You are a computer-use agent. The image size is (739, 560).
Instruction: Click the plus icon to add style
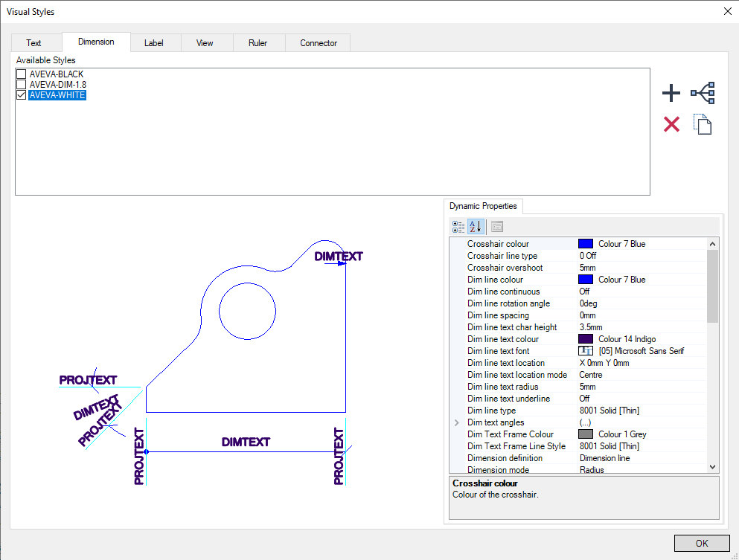tap(671, 93)
